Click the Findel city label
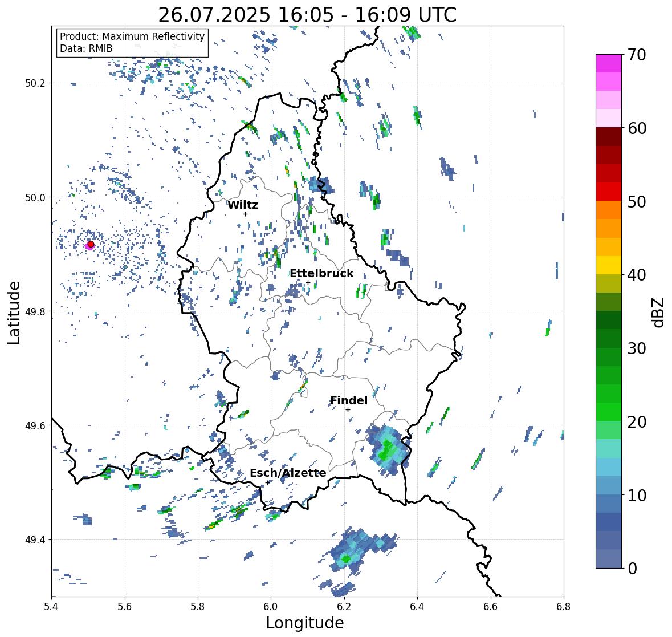This screenshot has width=672, height=637. pos(349,400)
